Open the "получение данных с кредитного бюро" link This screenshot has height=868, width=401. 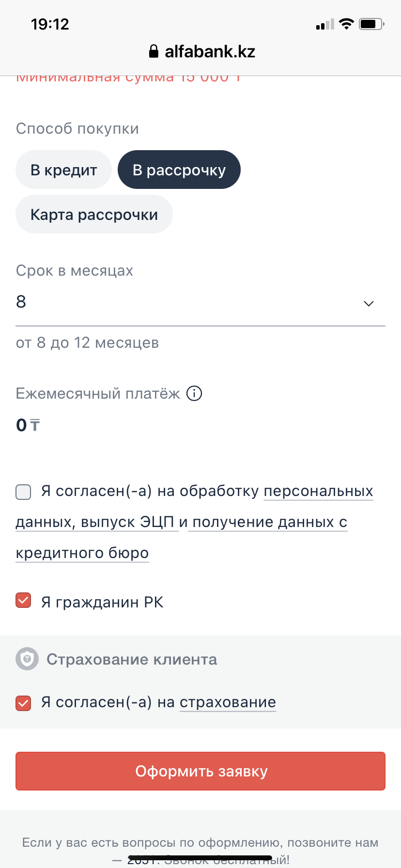coord(267,522)
